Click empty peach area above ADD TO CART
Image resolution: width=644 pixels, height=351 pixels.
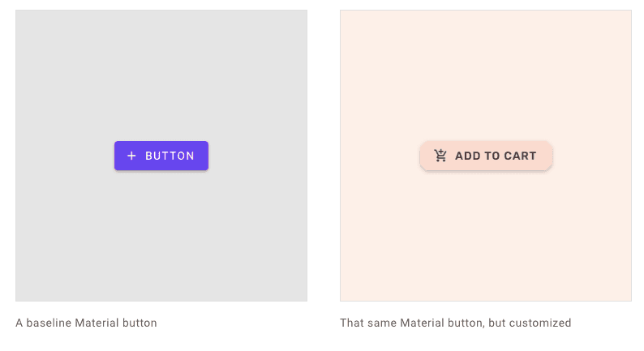tap(486, 74)
